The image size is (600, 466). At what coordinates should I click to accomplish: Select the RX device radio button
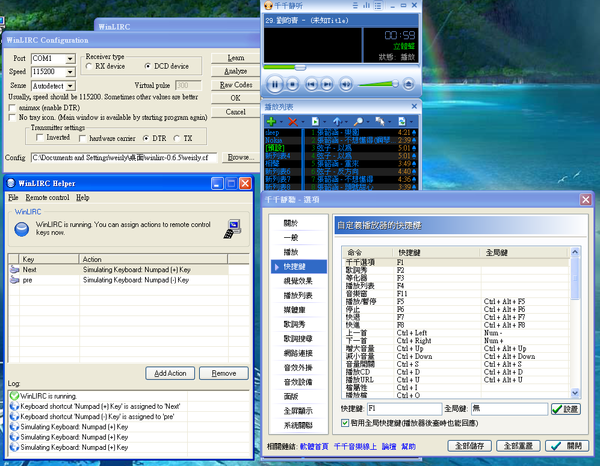[x=89, y=67]
